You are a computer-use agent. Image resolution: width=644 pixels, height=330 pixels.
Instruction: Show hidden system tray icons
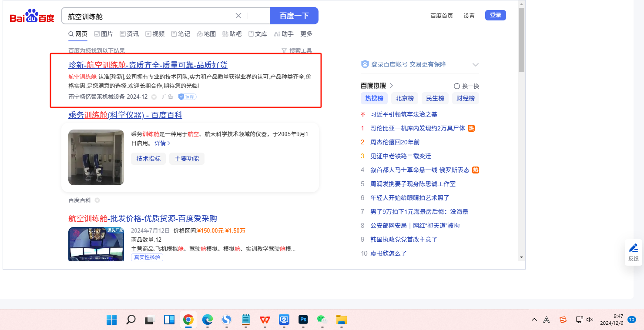tap(534, 320)
